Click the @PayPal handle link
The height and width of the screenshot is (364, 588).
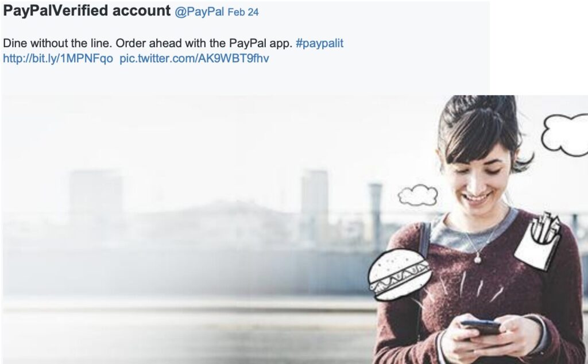[x=199, y=12]
